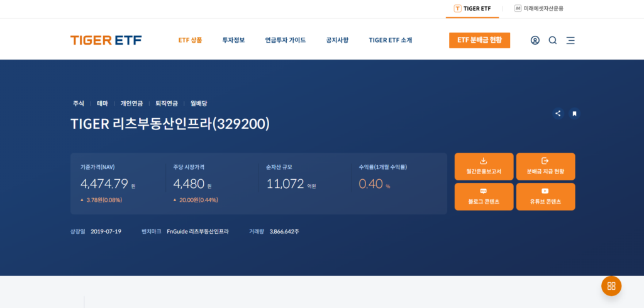Open search with the magnifier icon

point(553,40)
